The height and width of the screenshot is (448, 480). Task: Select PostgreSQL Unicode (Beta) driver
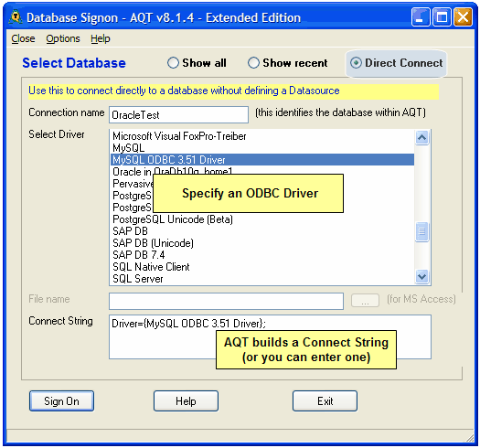(262, 219)
